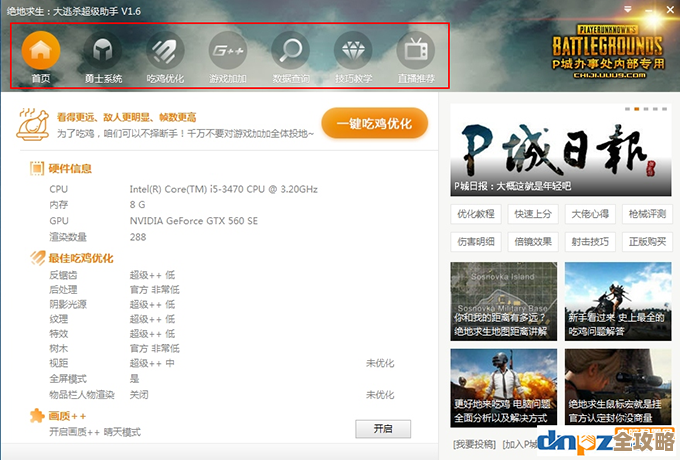Open the 技巧教学 diamond icon
Screen dimensions: 680x460
click(x=353, y=50)
